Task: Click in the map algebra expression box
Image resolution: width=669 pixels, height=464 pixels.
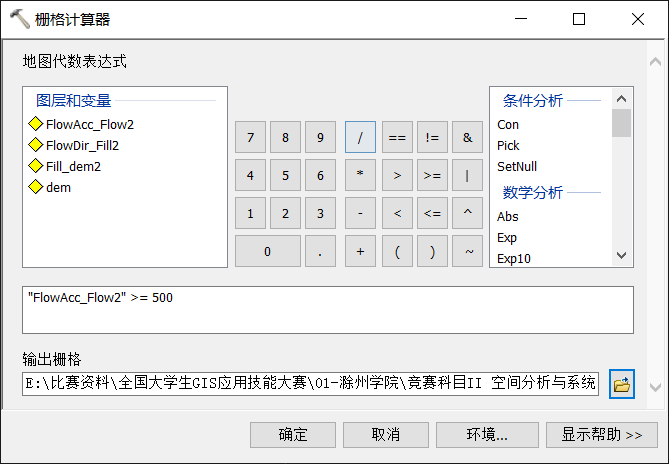Action: [328, 310]
